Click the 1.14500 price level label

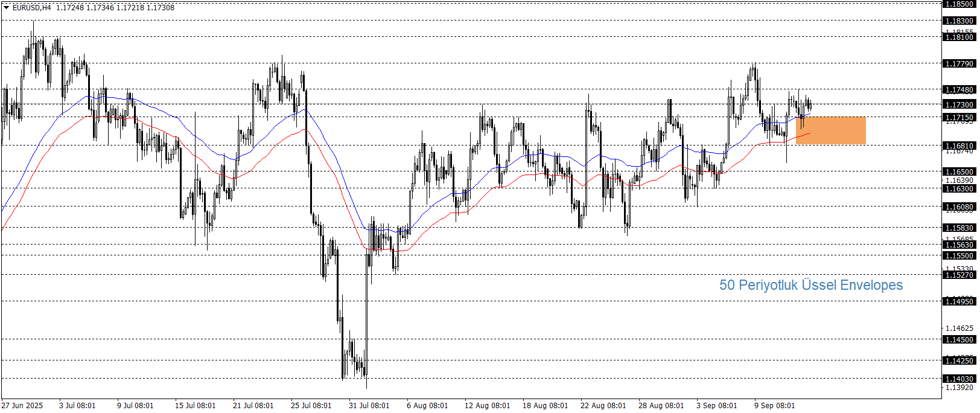(959, 339)
